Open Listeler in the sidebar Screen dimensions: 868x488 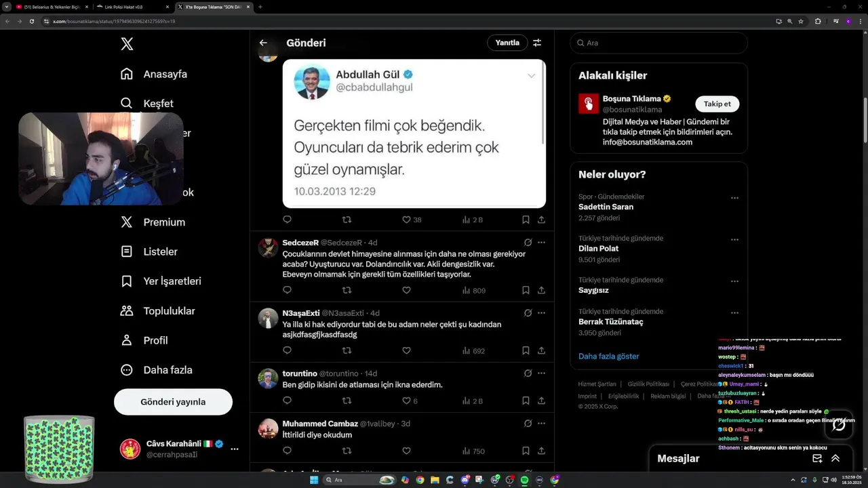tap(149, 251)
